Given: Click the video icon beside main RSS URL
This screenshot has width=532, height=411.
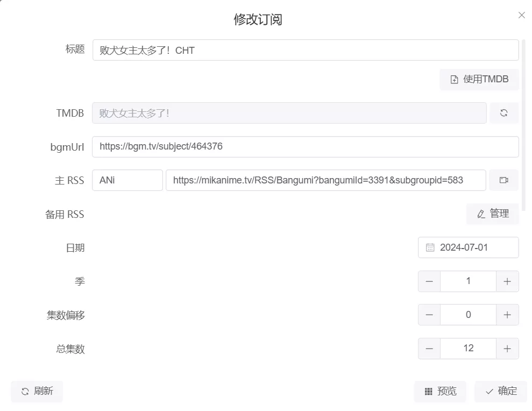Looking at the screenshot, I should (504, 180).
